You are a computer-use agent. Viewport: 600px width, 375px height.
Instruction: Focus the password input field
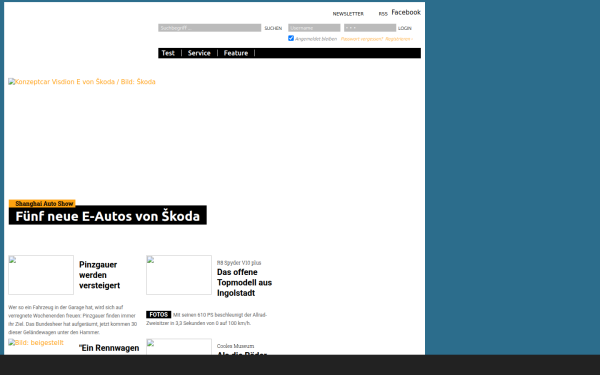(370, 28)
